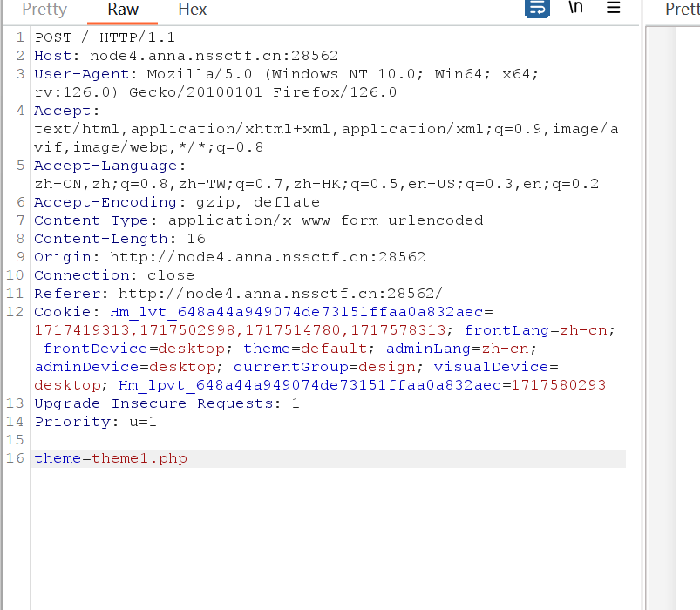
Task: Click the vertical divider between request and response panels
Action: pyautogui.click(x=643, y=305)
